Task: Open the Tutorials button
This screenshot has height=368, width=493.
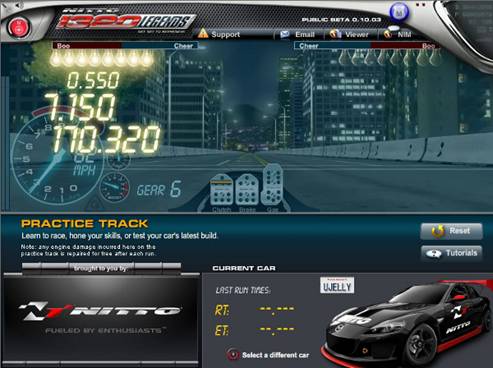Action: coord(451,253)
